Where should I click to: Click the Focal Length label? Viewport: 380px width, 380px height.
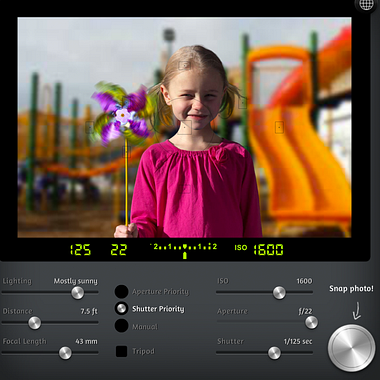[x=24, y=342]
